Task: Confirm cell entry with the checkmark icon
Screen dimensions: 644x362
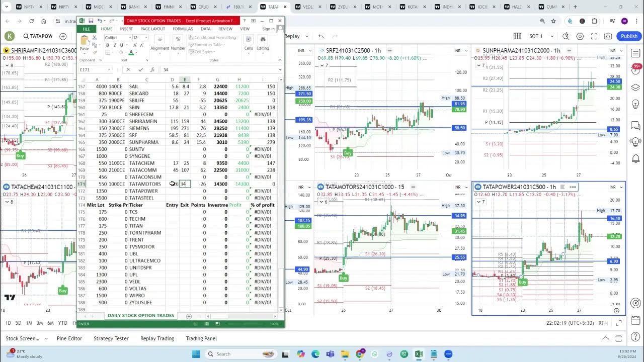Action: point(140,70)
